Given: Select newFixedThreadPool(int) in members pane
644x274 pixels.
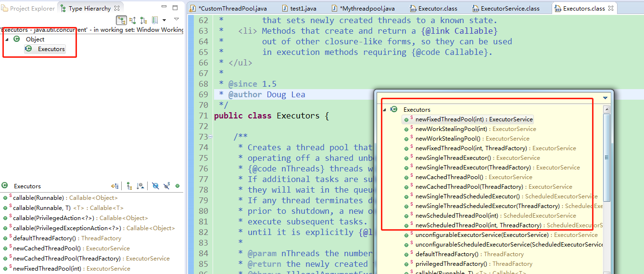Looking at the screenshot, I should 66,269.
